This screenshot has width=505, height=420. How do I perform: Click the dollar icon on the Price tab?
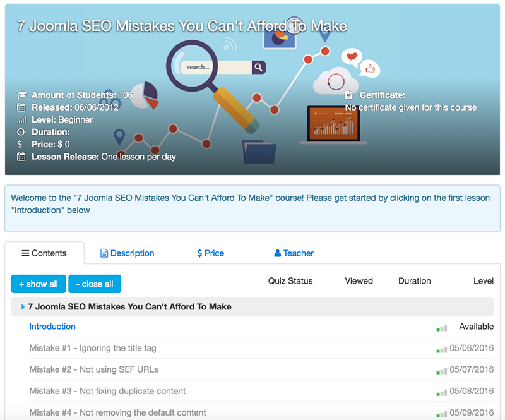(x=199, y=253)
